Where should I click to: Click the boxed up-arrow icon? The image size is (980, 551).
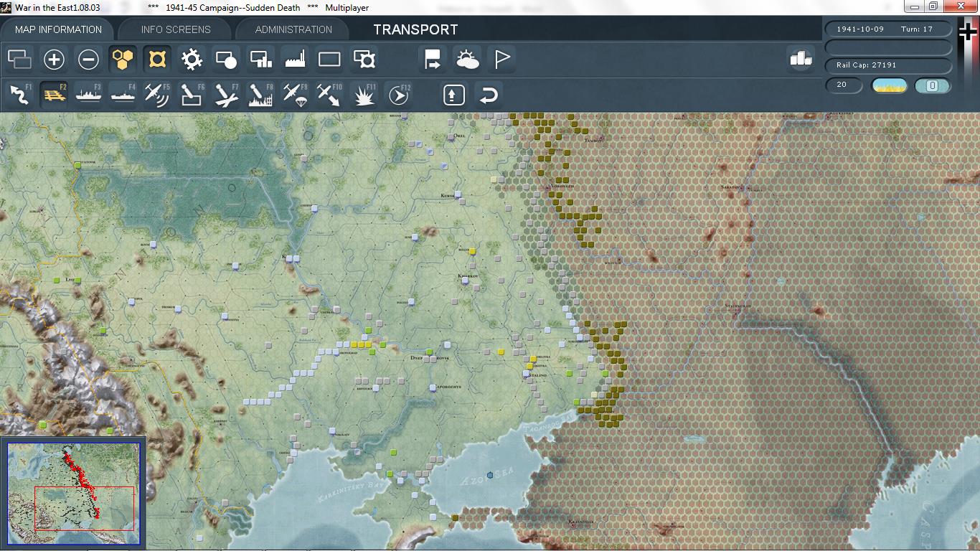click(x=454, y=95)
